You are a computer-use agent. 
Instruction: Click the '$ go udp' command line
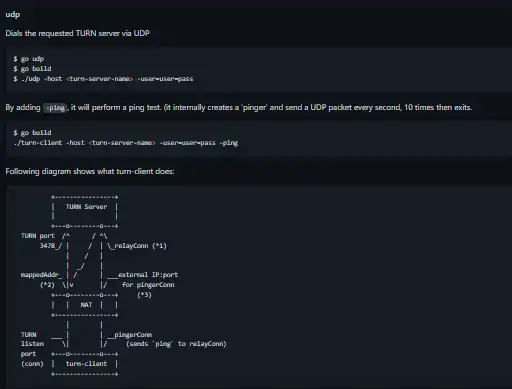tap(29, 59)
